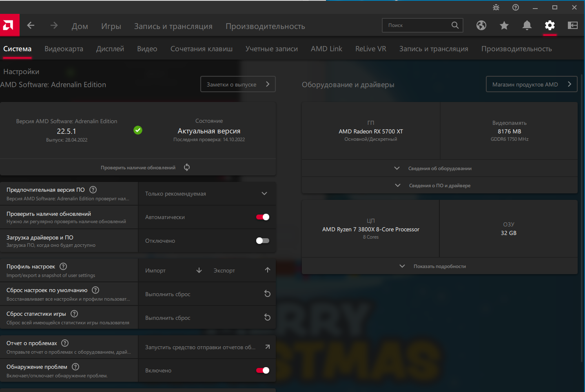Click Импорт profile button
Screen dimensions: 585x392
pyautogui.click(x=173, y=270)
